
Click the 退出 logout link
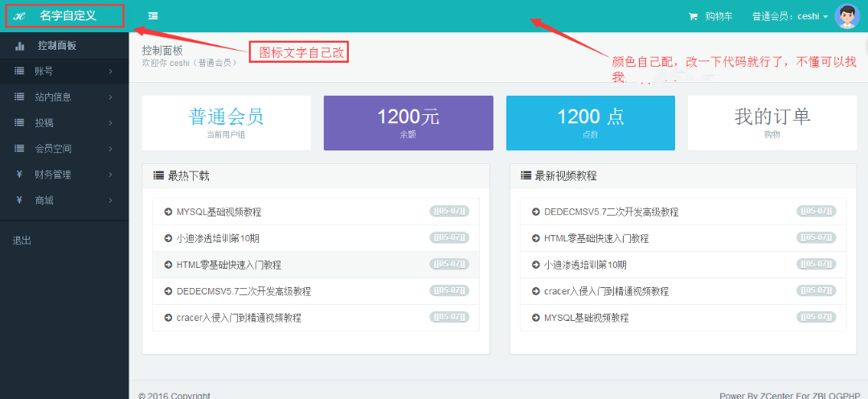coord(23,241)
